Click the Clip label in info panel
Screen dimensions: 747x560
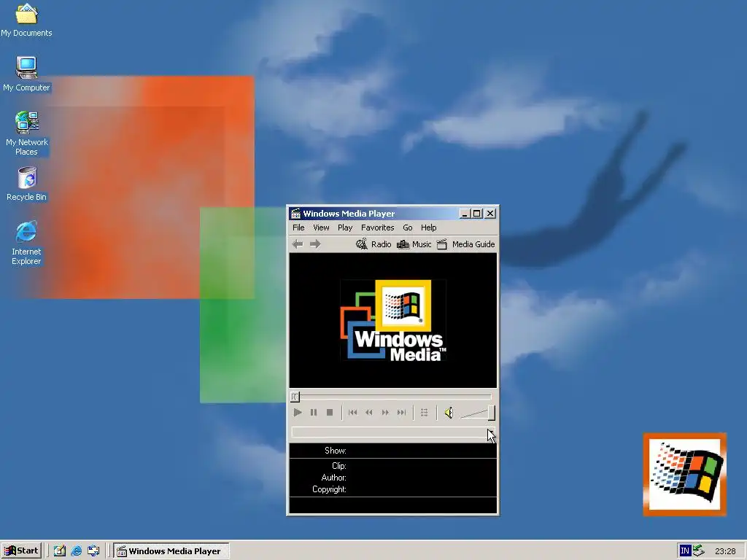tap(338, 466)
